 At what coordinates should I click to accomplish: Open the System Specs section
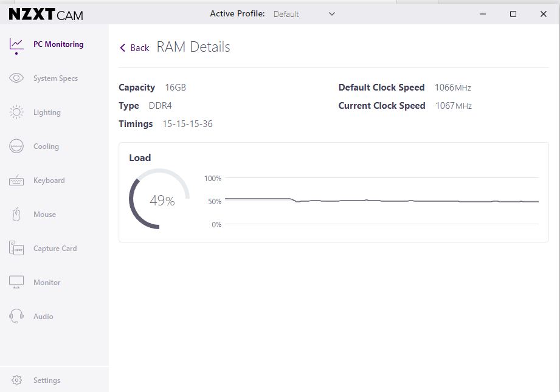pyautogui.click(x=55, y=78)
